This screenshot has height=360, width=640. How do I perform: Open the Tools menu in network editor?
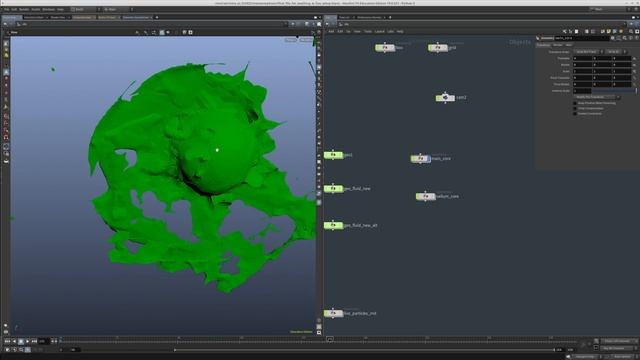point(368,31)
